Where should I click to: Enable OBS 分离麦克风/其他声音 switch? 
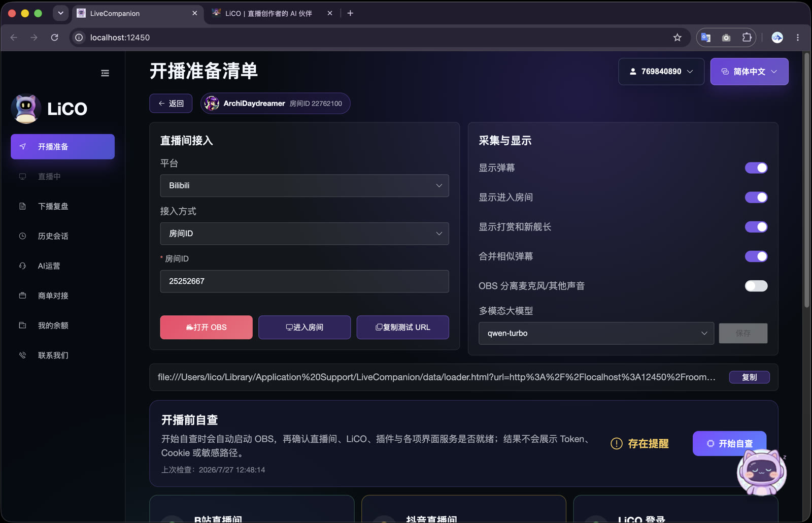click(756, 286)
